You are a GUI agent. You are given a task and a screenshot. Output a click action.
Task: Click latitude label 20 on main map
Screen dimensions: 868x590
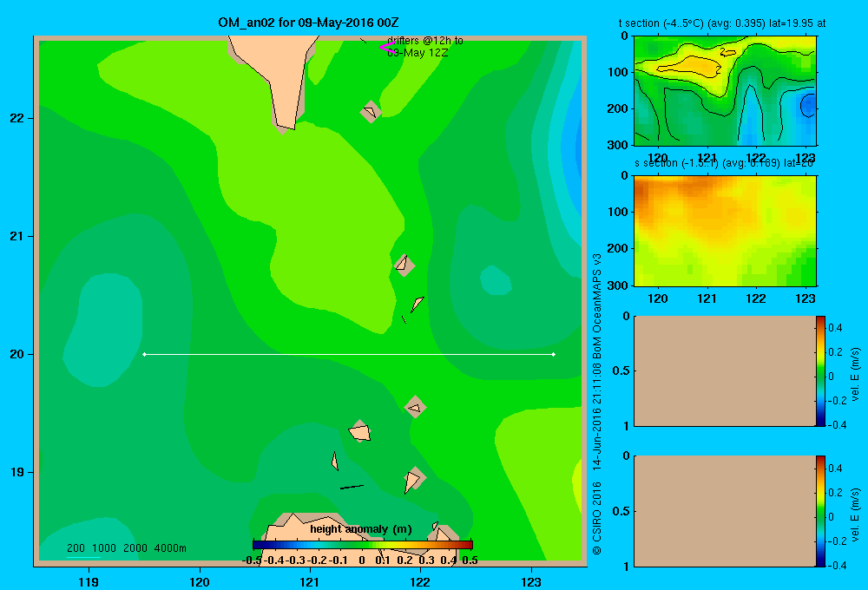(16, 354)
